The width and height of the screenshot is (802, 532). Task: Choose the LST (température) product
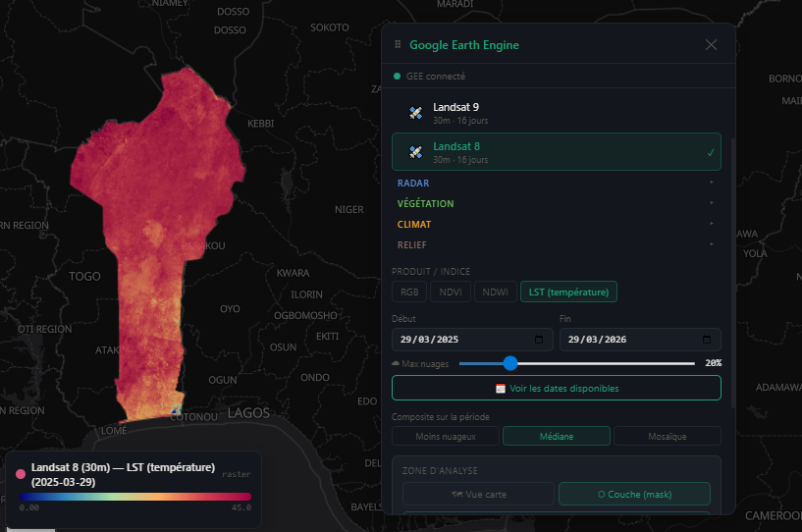568,293
